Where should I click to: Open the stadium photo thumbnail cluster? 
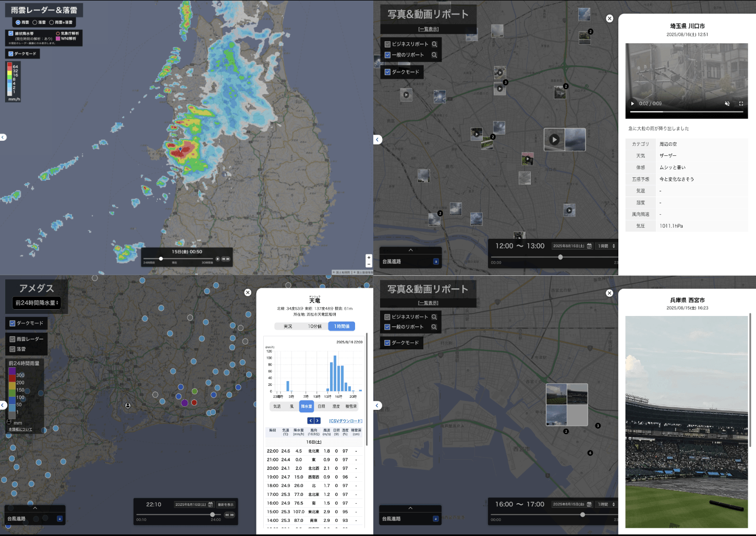[567, 405]
